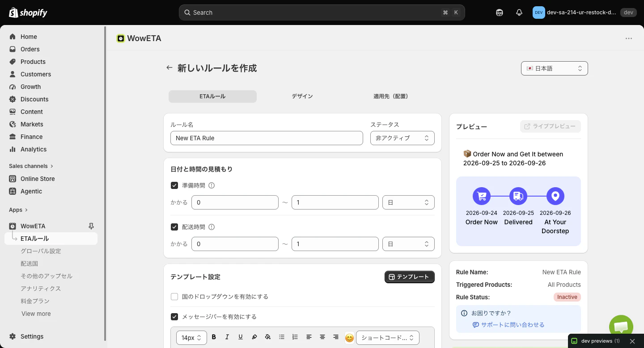Image resolution: width=644 pixels, height=348 pixels.
Task: Click the 配送時間 maximum value field
Action: 335,244
